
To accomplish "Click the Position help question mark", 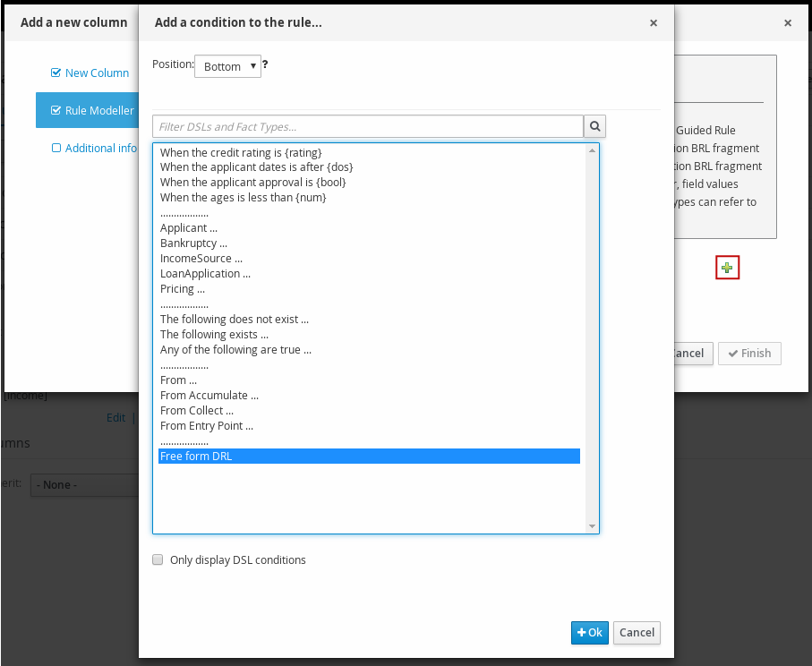I will pos(266,65).
